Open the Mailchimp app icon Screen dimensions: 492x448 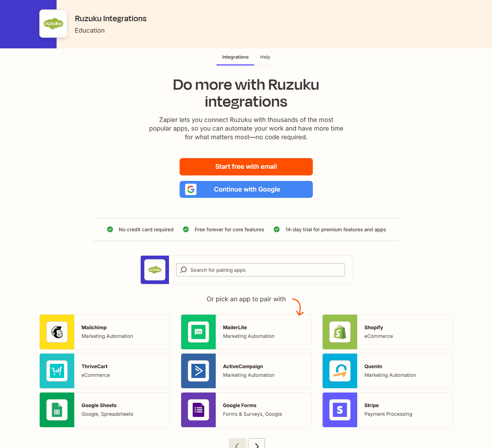coord(57,332)
